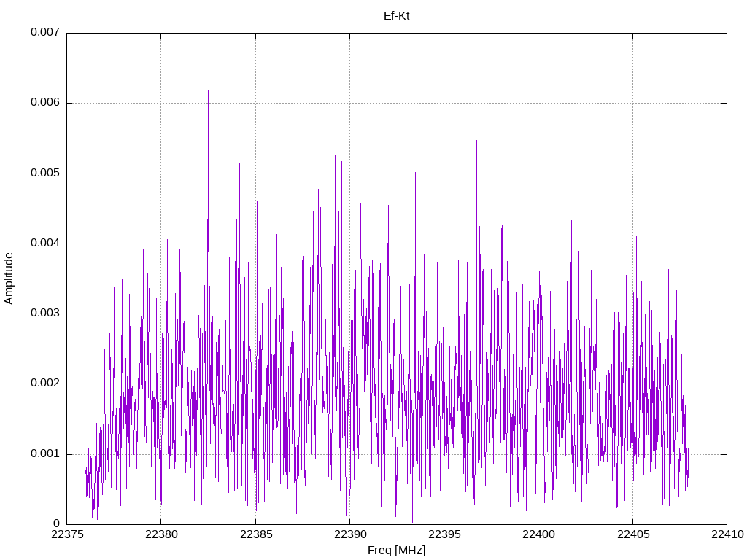Click the y-axis value 0.007
This screenshot has height=560, width=747.
click(x=45, y=32)
